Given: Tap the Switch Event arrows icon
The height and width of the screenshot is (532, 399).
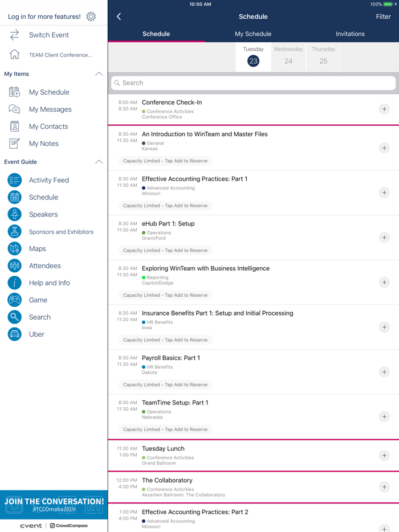Looking at the screenshot, I should [15, 35].
